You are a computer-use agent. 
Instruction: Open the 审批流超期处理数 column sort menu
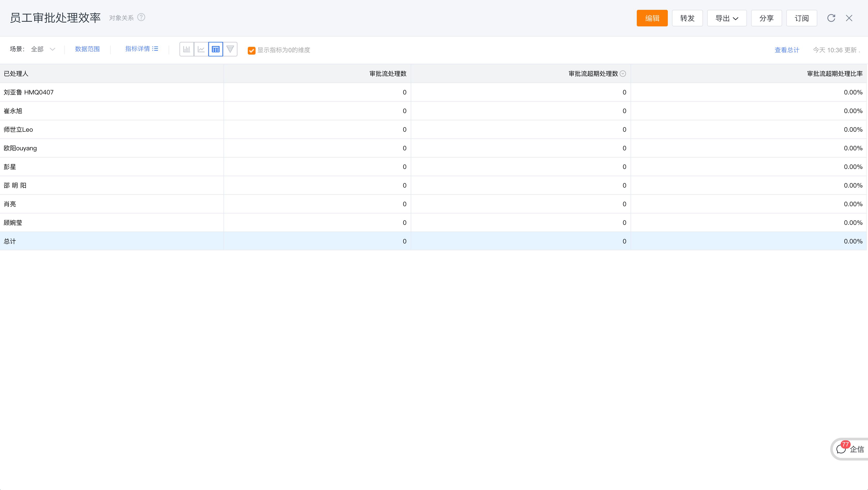(623, 73)
